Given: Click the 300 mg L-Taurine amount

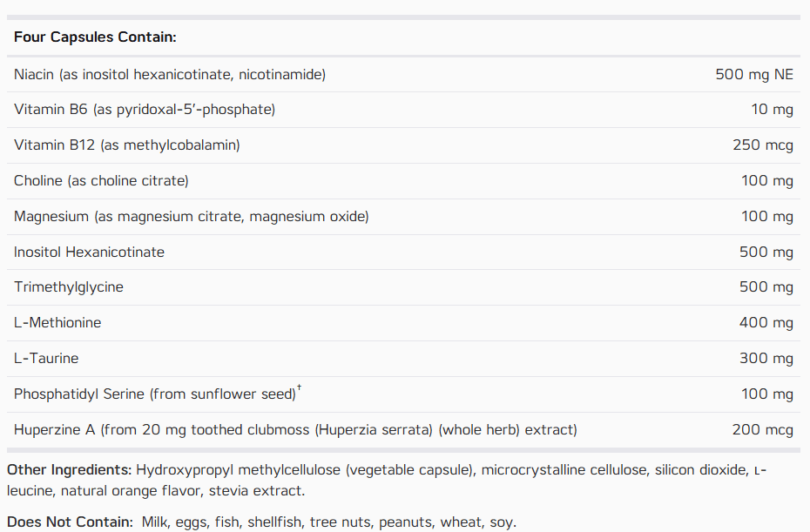Looking at the screenshot, I should click(x=766, y=359).
